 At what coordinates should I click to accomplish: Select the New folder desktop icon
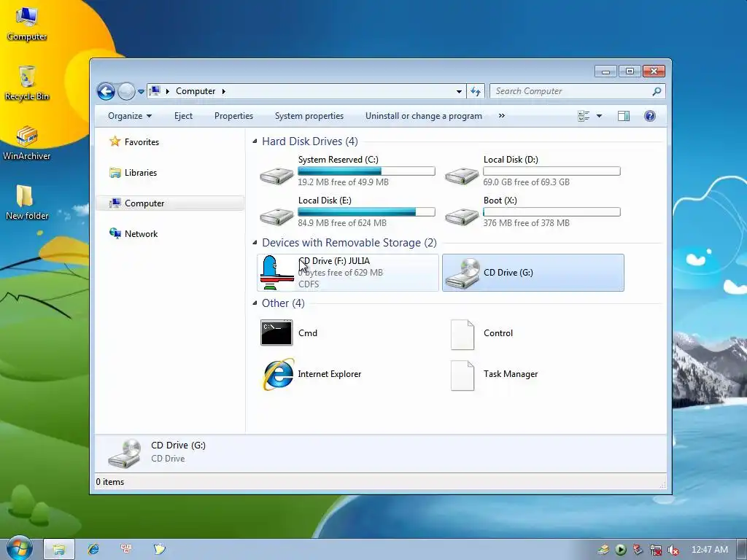[27, 203]
